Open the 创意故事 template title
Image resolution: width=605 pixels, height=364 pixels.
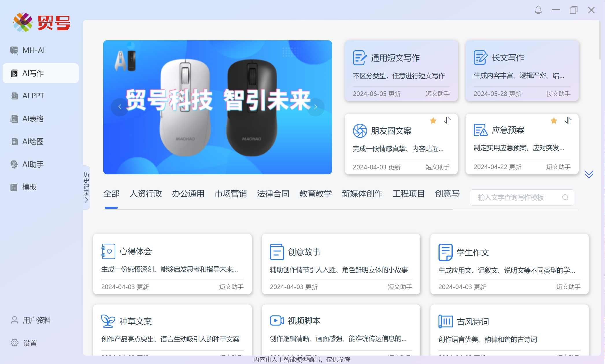(304, 252)
